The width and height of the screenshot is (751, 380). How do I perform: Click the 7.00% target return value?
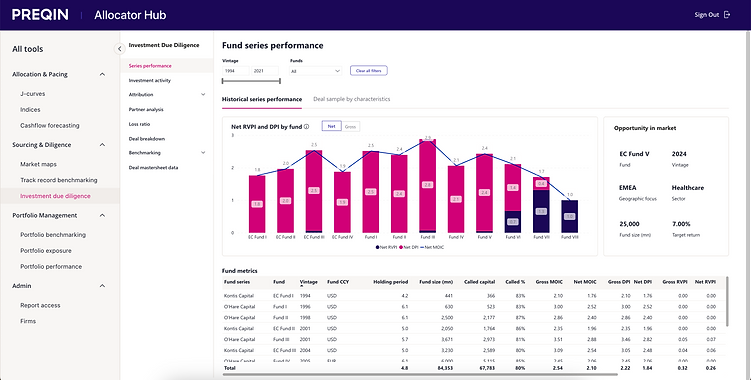pos(681,224)
